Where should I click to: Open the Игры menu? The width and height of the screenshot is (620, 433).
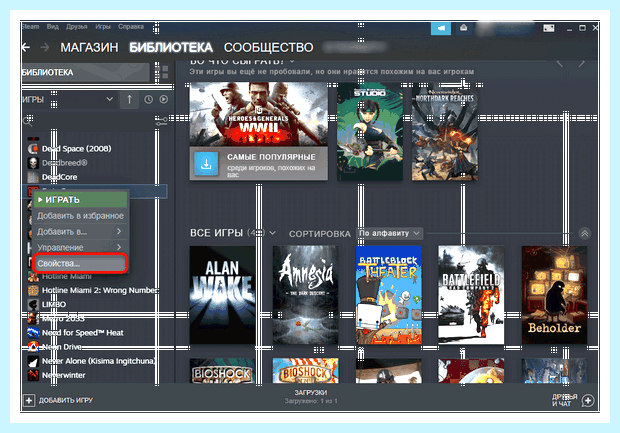pos(103,26)
